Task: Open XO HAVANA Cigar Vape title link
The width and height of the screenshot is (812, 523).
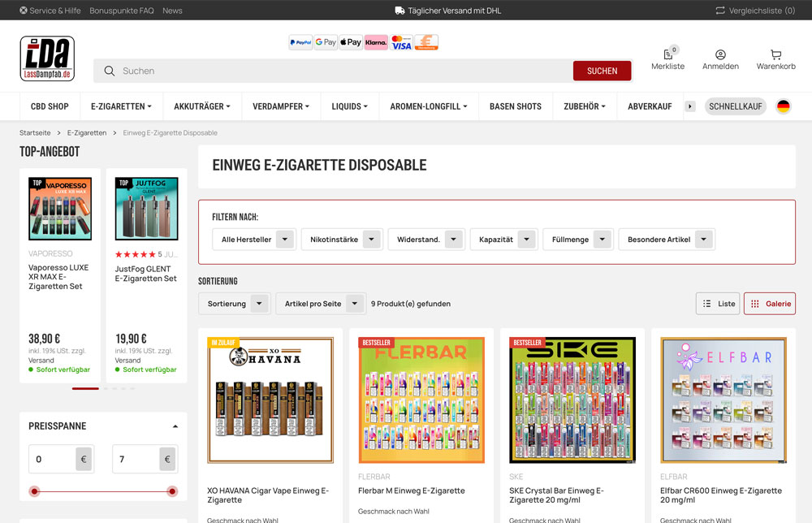Action: 268,495
